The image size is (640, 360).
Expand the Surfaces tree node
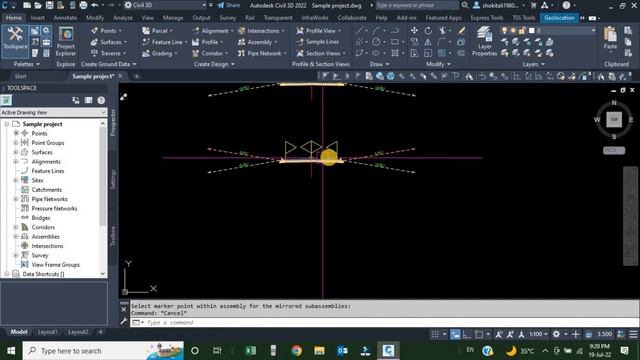click(16, 152)
